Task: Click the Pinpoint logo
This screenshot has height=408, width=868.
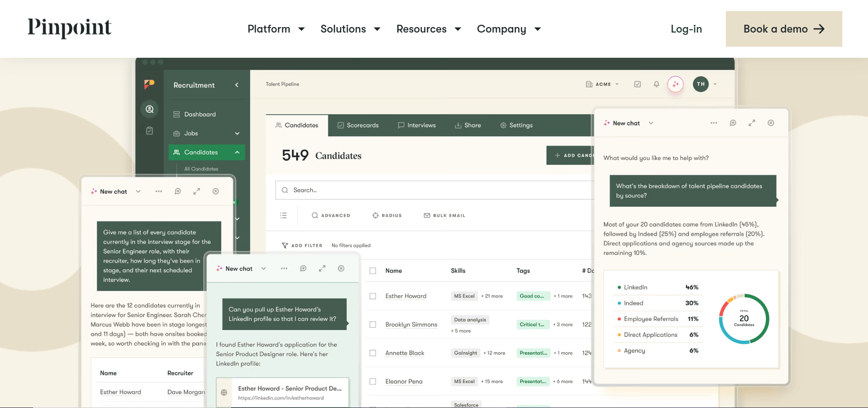Action: [x=69, y=28]
